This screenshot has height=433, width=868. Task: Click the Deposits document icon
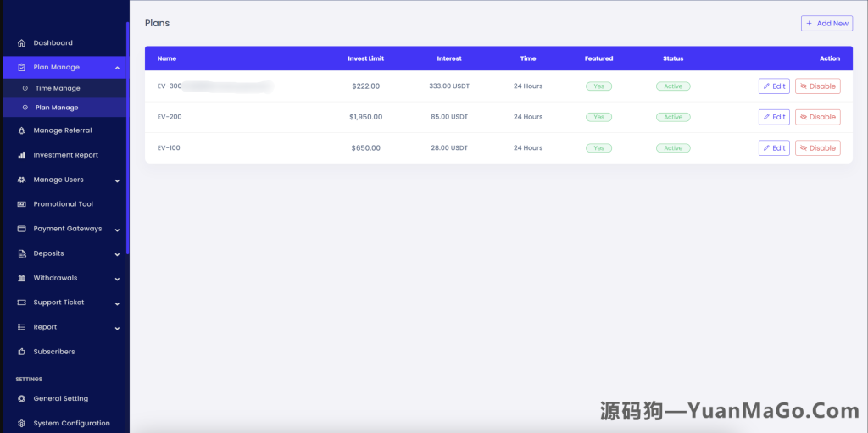pyautogui.click(x=21, y=253)
